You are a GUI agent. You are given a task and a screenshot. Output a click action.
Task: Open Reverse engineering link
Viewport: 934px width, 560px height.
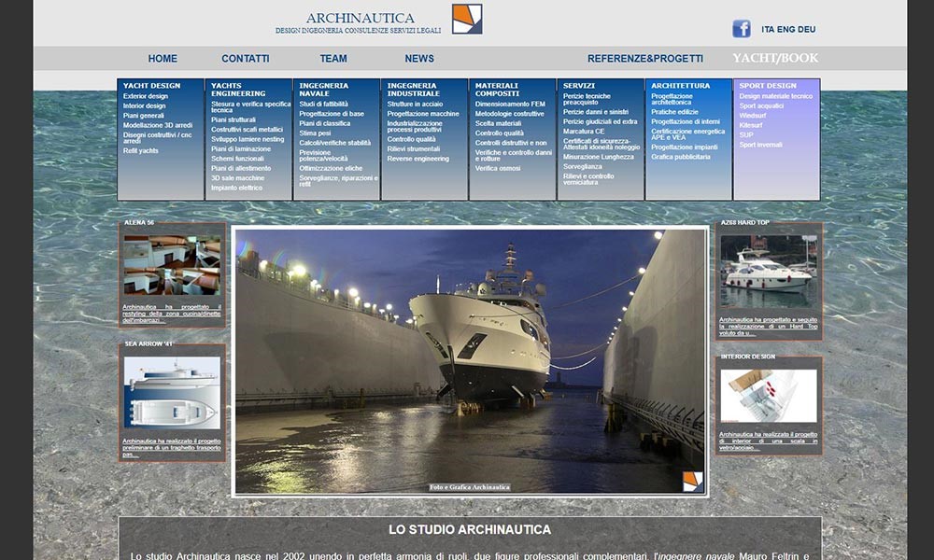click(x=418, y=159)
